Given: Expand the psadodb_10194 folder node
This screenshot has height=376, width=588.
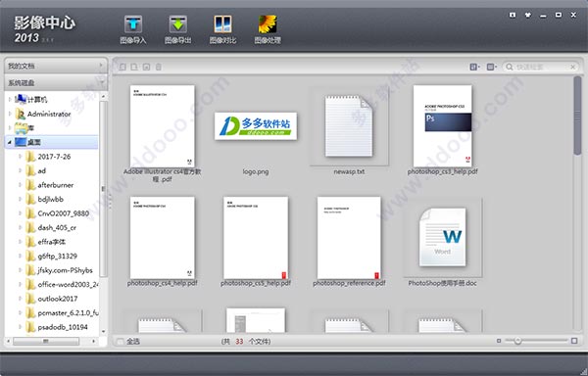Looking at the screenshot, I should click(20, 327).
